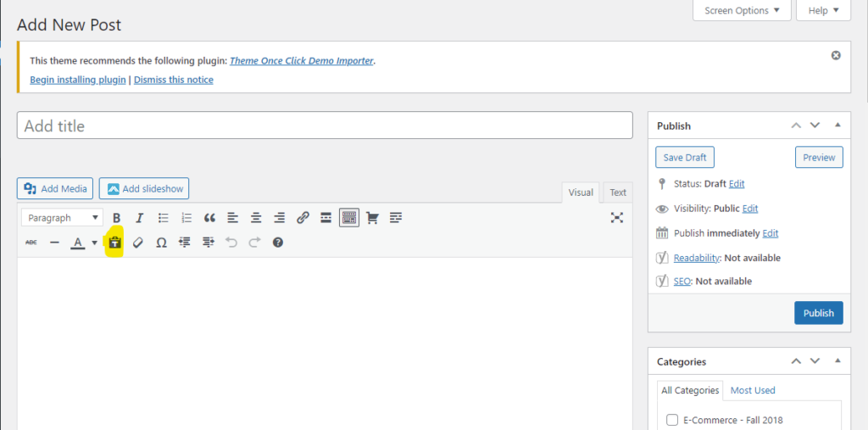Collapse the Categories panel
The image size is (868, 430).
pos(837,361)
